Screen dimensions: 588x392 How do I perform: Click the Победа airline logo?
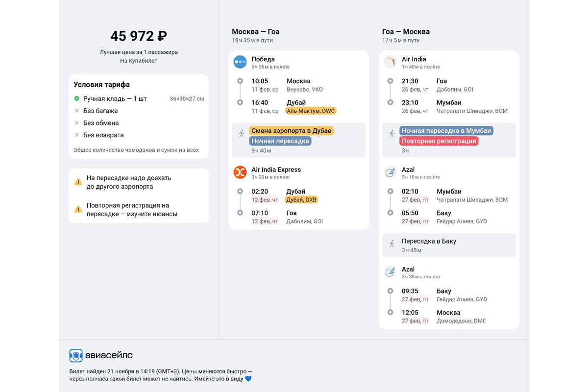(240, 62)
